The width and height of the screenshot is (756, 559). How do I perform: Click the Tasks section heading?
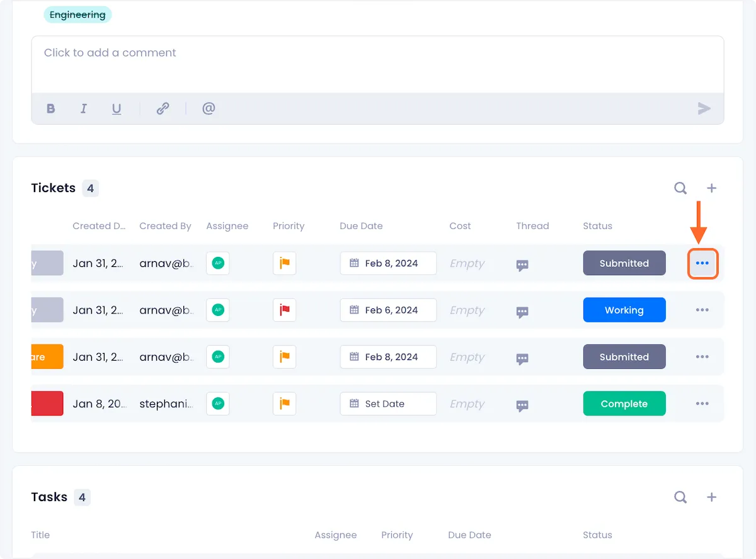(49, 497)
